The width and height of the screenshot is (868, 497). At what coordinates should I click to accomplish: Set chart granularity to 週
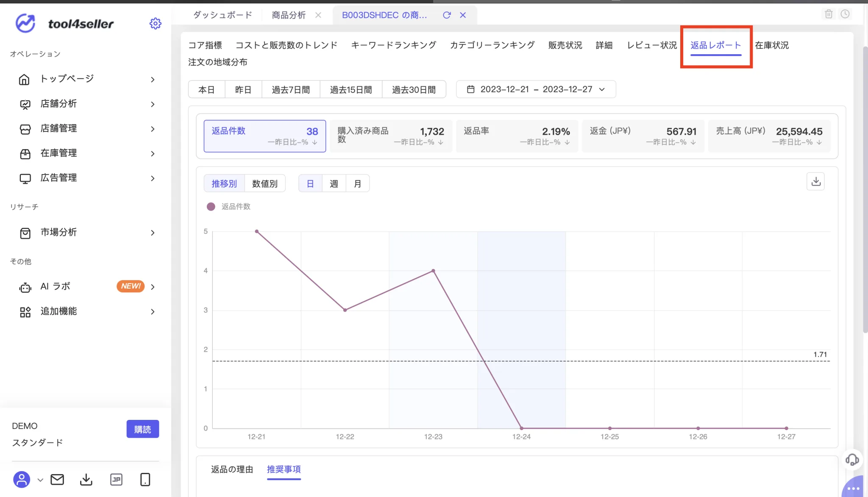tap(334, 183)
